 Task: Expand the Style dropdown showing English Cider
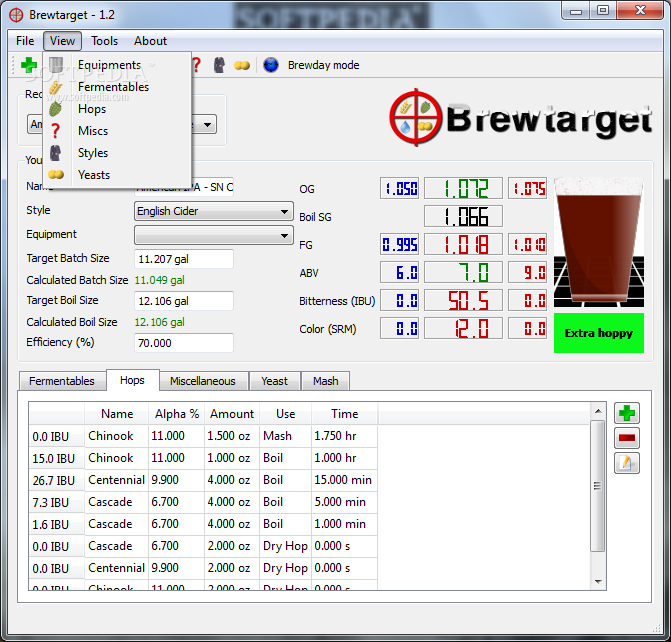pyautogui.click(x=285, y=212)
